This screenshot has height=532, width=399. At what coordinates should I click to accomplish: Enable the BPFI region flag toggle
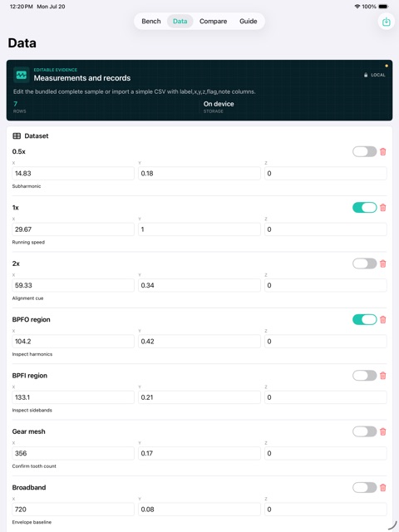pos(364,376)
